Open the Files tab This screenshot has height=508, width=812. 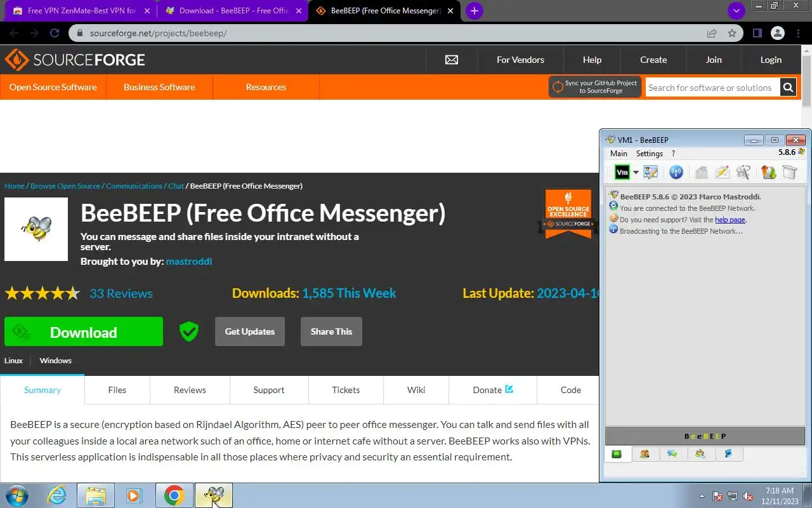click(x=117, y=390)
